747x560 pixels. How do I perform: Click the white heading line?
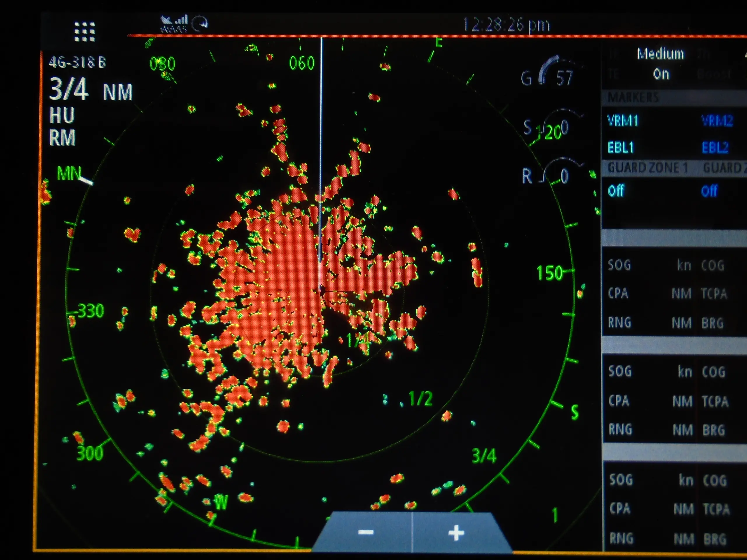(x=321, y=164)
